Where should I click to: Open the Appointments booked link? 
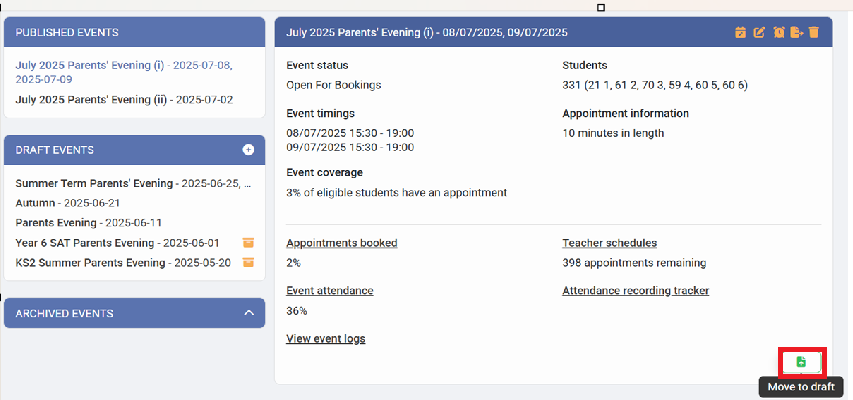pos(341,243)
